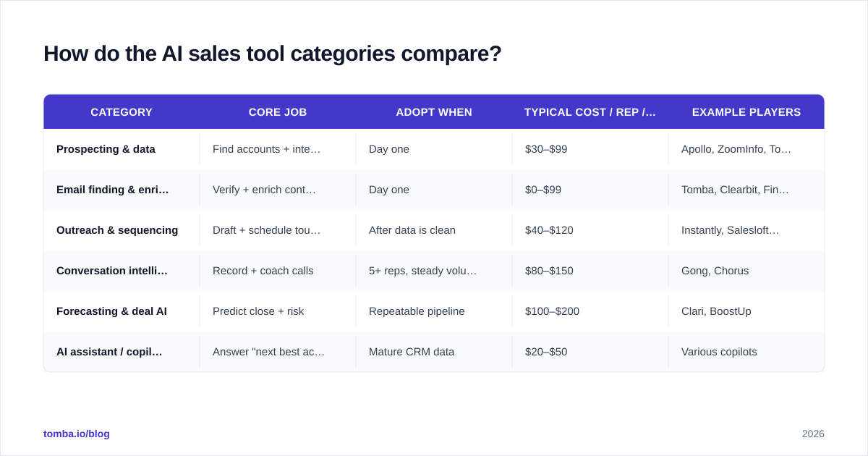Viewport: 868px width, 456px height.
Task: Select the 'Outreach & sequencing' cell
Action: [x=122, y=230]
